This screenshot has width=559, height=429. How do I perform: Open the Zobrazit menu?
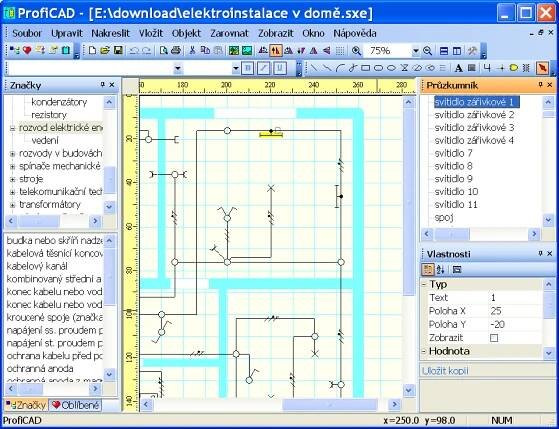(276, 33)
